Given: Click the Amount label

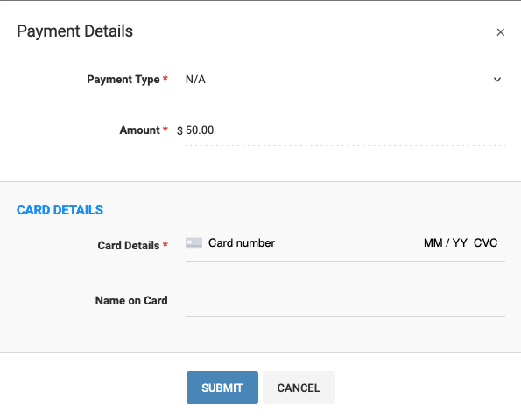Looking at the screenshot, I should point(140,129).
